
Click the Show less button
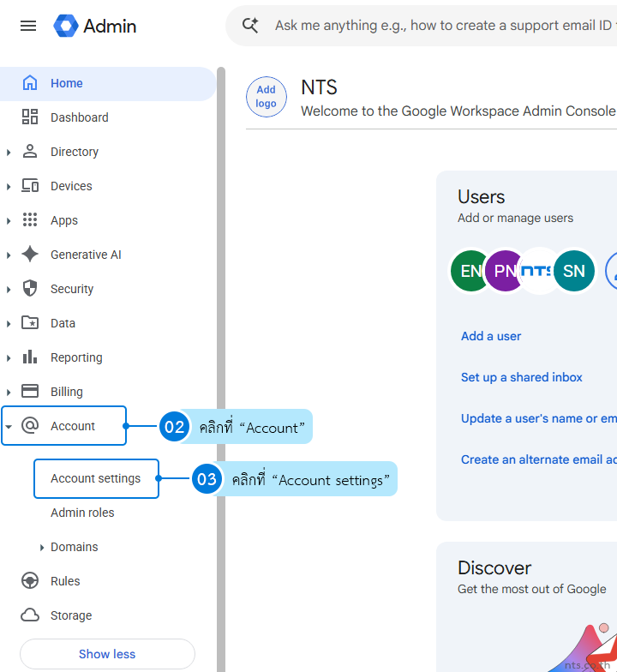pyautogui.click(x=107, y=653)
